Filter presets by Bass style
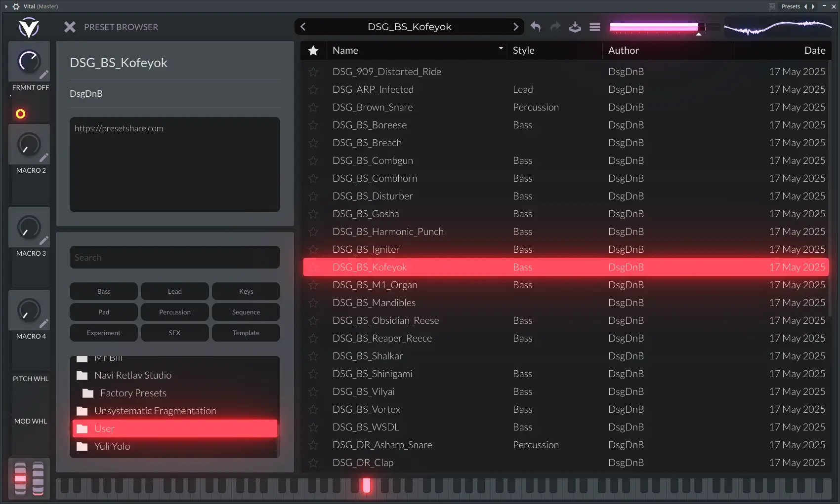 104,291
